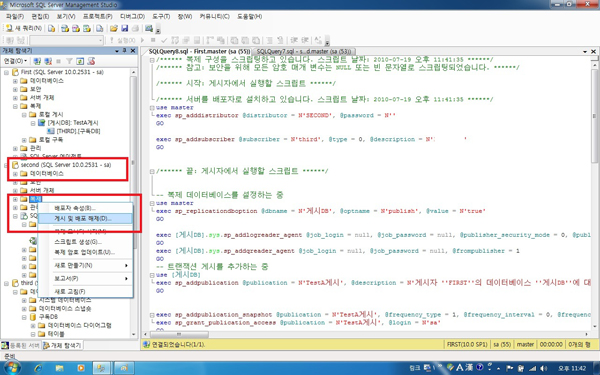
Task: Choose 스크립트 생성(G) from context menu
Action: click(85, 242)
